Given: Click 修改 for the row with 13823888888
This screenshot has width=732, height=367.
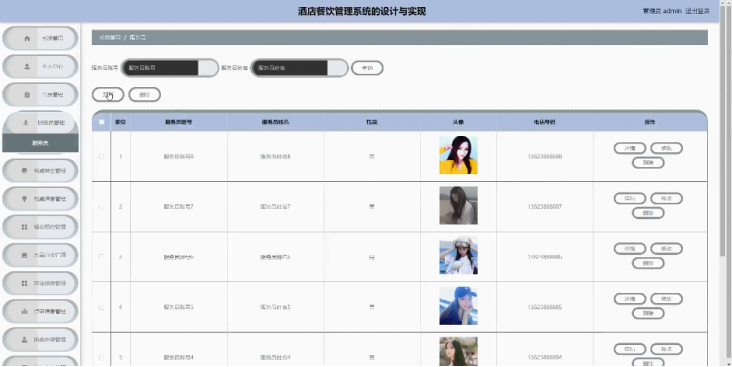Looking at the screenshot, I should (x=667, y=148).
